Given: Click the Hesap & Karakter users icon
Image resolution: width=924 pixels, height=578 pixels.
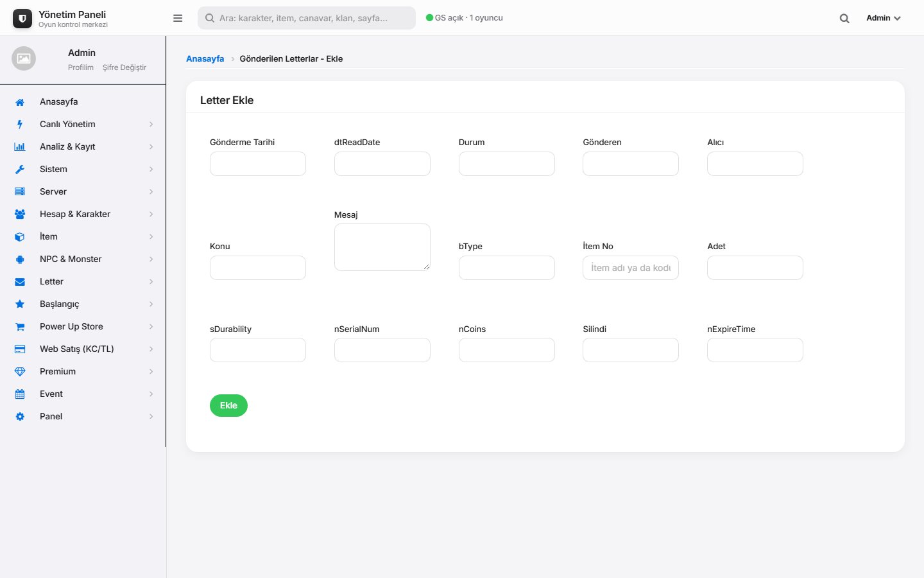Looking at the screenshot, I should pyautogui.click(x=20, y=215).
